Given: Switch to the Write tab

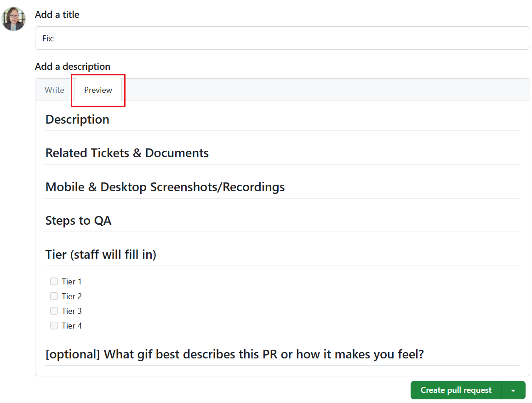Looking at the screenshot, I should point(54,90).
